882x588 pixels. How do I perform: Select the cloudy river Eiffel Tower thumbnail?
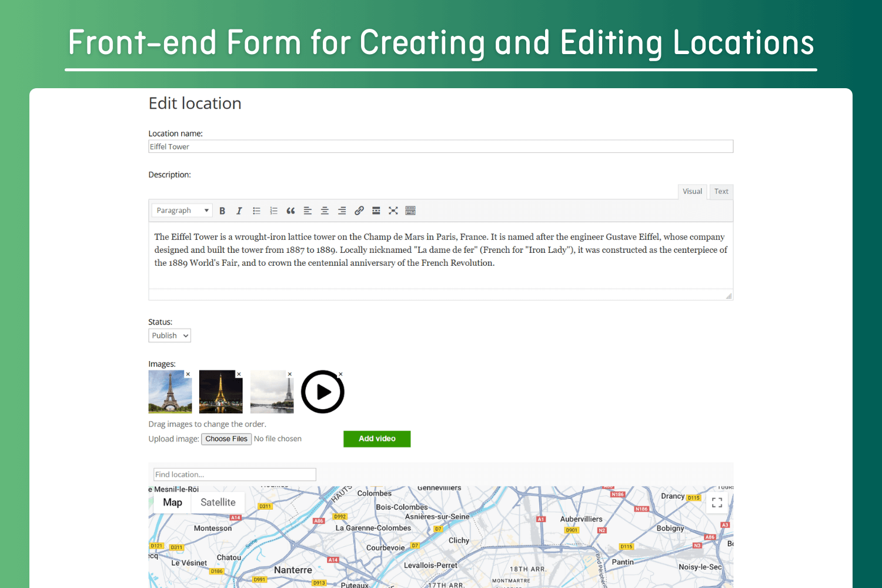[272, 392]
